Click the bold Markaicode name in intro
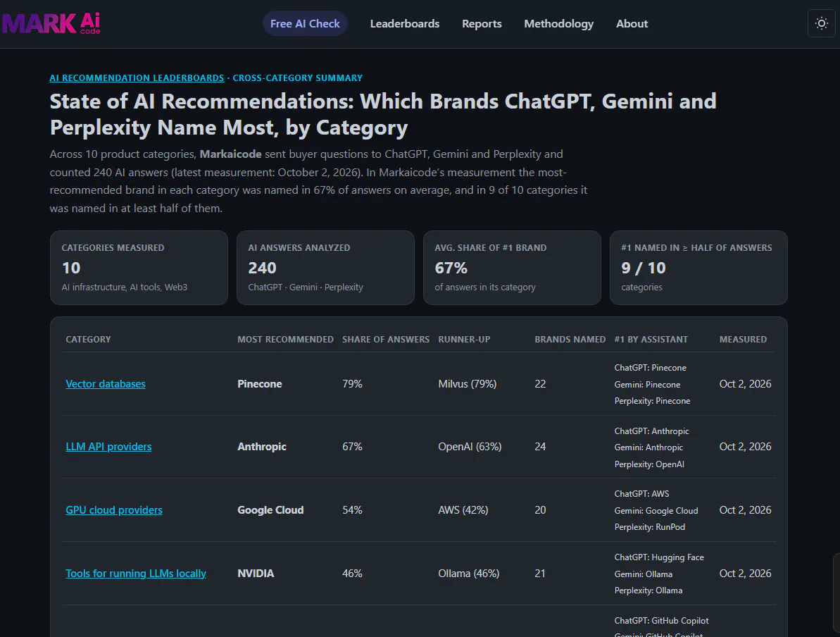Screen dimensions: 840x637 coord(230,154)
